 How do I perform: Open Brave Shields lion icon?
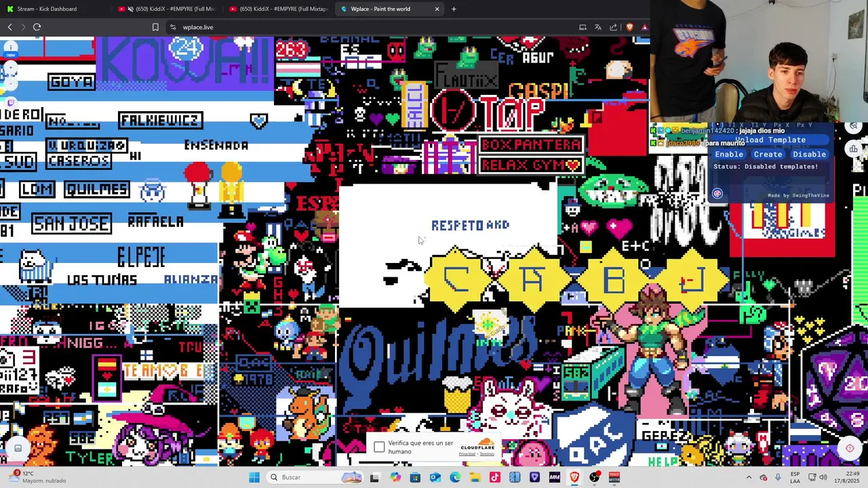point(630,27)
